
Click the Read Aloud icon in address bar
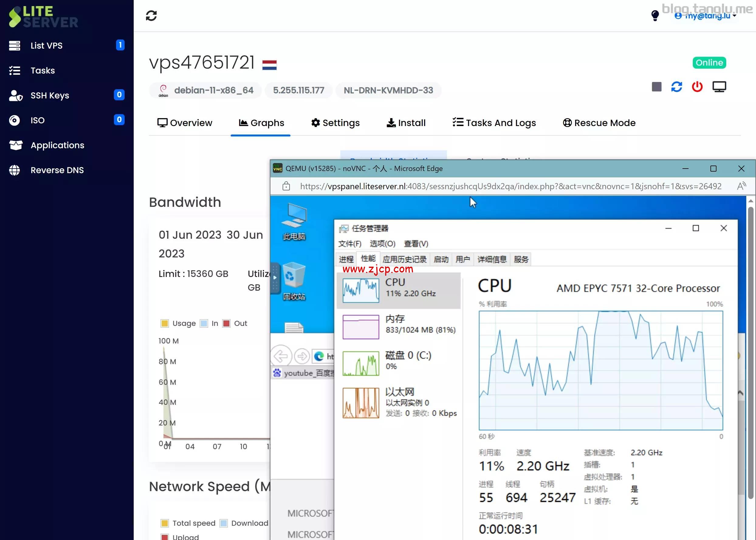[741, 186]
